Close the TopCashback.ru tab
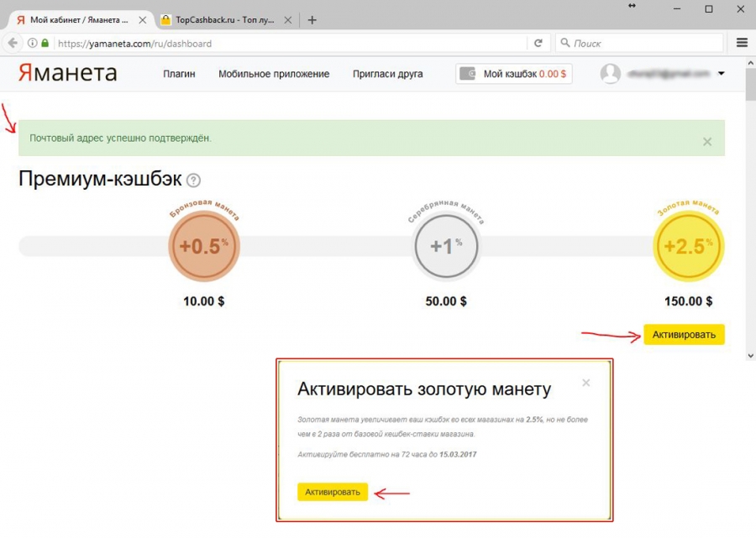The height and width of the screenshot is (538, 756). 288,20
